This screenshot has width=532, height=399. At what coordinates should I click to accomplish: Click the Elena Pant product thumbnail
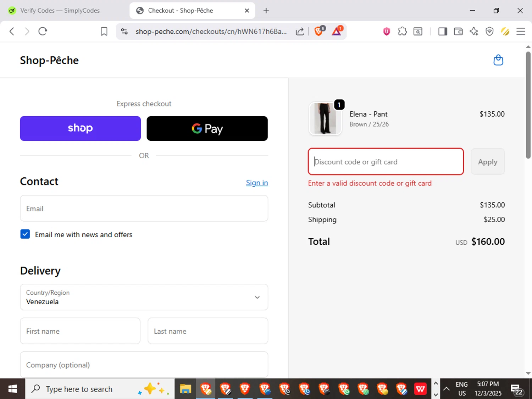pyautogui.click(x=325, y=119)
